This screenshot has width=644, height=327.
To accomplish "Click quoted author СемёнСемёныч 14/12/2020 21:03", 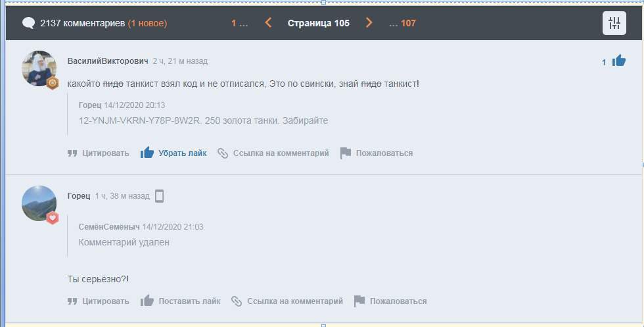I will click(x=141, y=226).
